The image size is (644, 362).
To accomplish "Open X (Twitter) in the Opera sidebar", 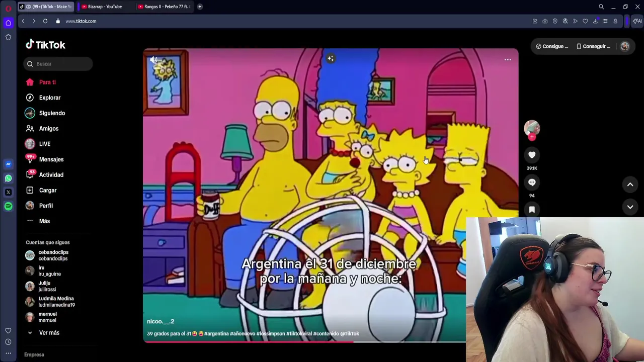I will tap(8, 192).
